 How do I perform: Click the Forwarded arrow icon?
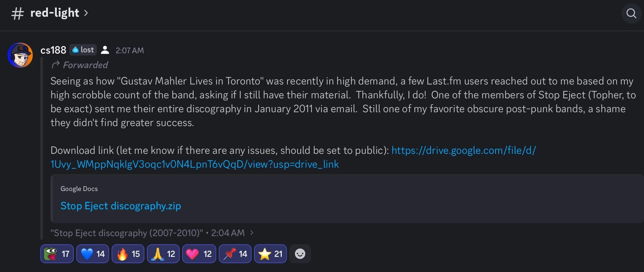(55, 65)
